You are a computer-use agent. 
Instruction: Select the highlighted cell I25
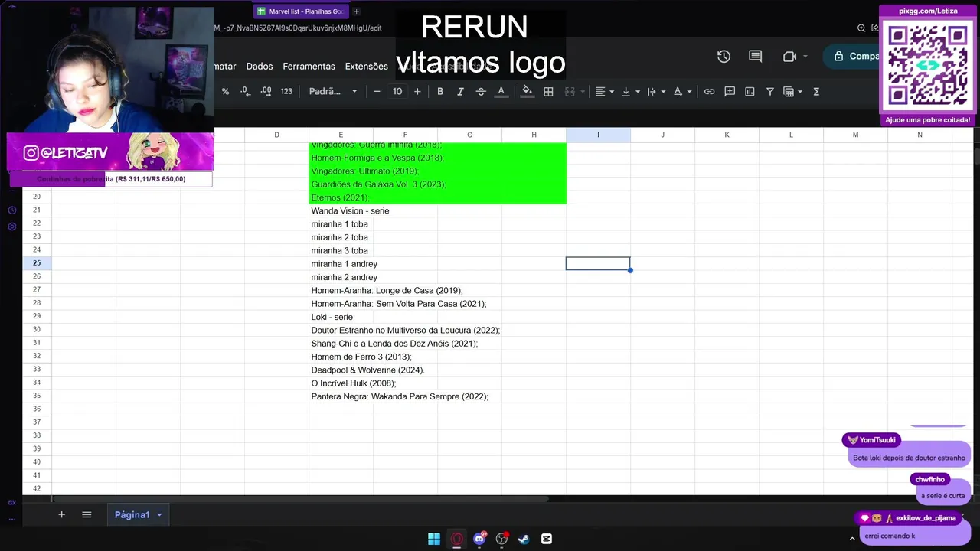click(x=598, y=263)
